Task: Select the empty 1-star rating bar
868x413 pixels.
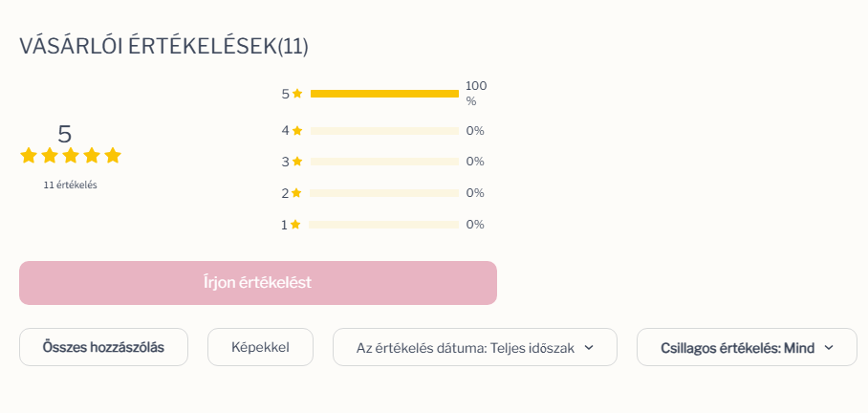Action: pos(384,225)
